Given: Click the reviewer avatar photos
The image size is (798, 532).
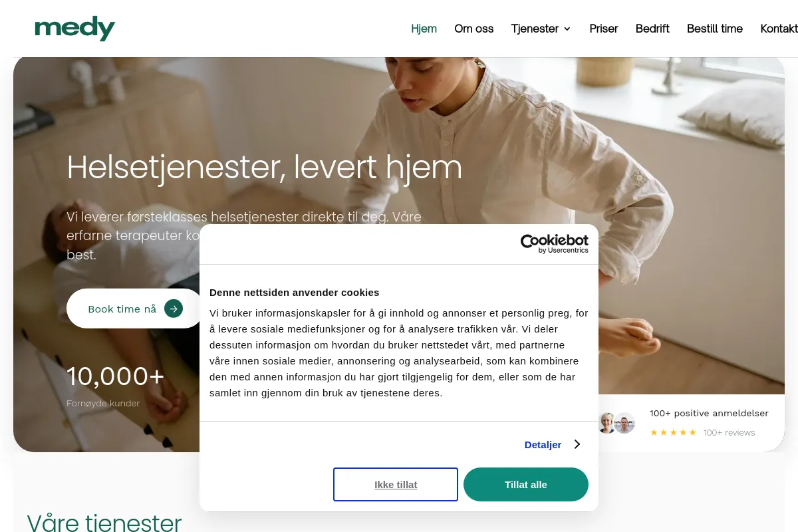Looking at the screenshot, I should pyautogui.click(x=616, y=423).
